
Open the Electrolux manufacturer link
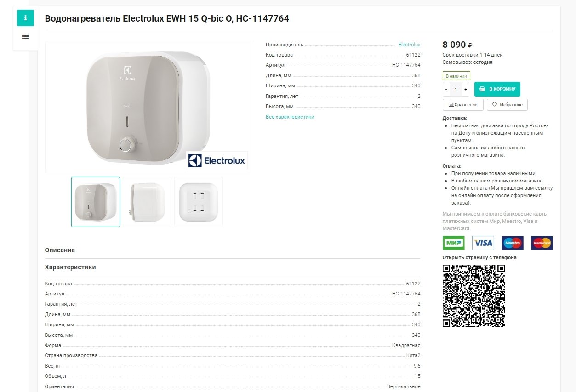(x=409, y=45)
